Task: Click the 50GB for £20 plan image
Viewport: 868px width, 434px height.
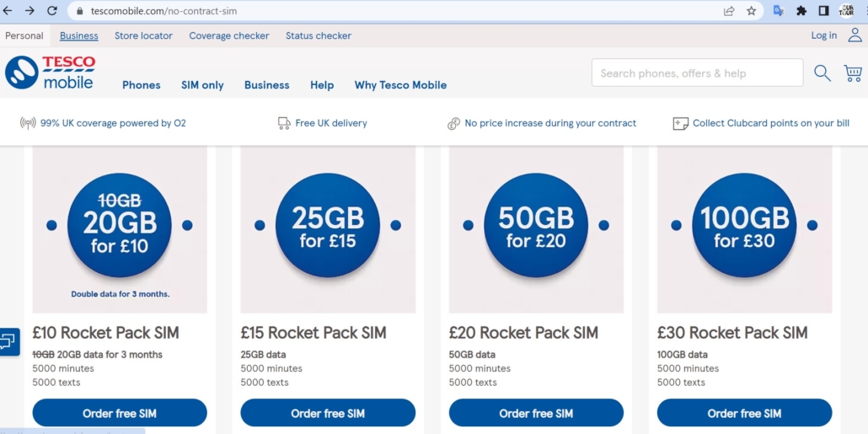Action: tap(536, 228)
